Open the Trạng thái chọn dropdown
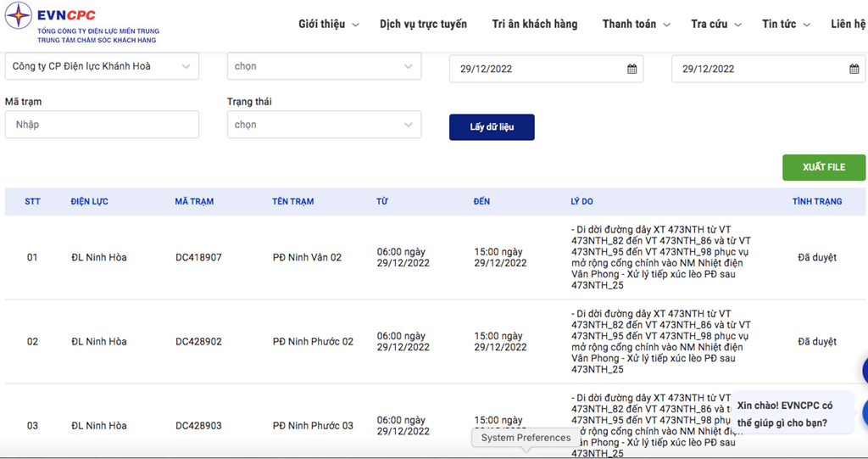The height and width of the screenshot is (459, 868). pos(324,125)
